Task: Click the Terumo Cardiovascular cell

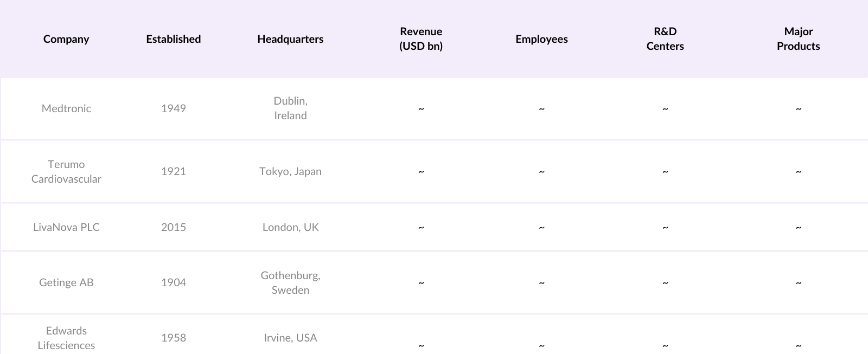Action: coord(66,171)
